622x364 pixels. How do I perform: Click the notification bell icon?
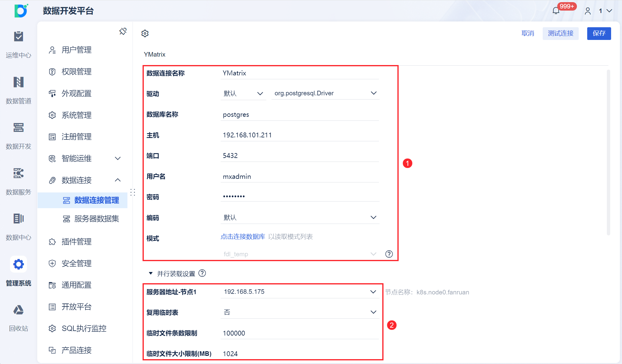pyautogui.click(x=556, y=11)
